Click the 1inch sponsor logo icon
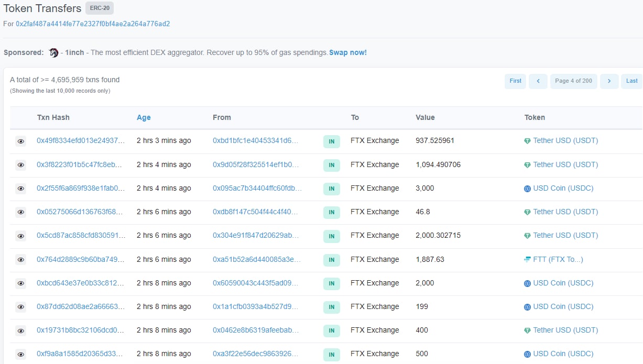Image resolution: width=643 pixels, height=364 pixels. click(x=53, y=52)
